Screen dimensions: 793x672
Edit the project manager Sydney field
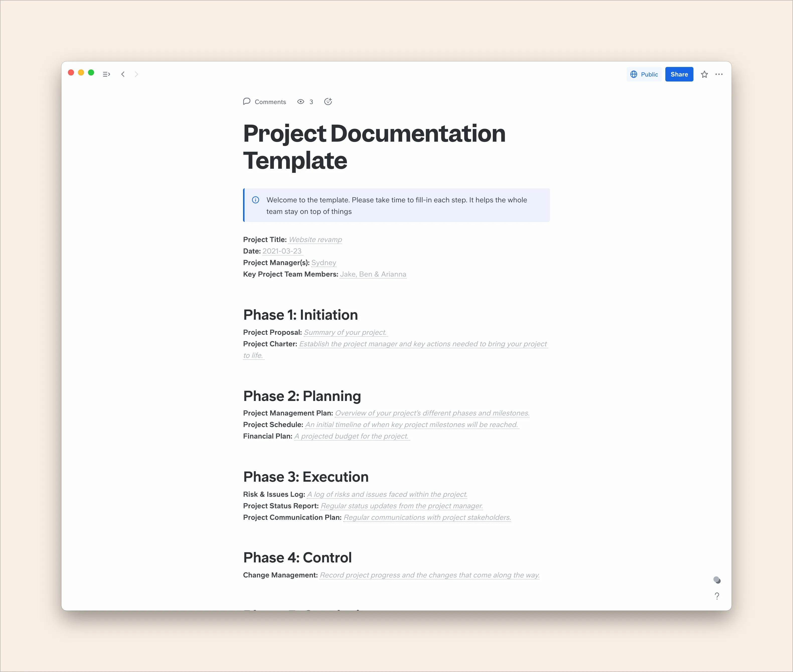324,263
